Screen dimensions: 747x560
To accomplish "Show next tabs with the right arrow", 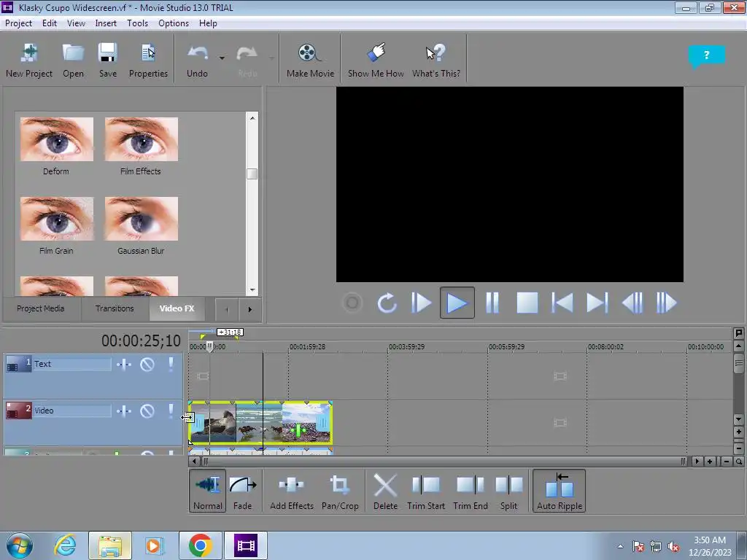I will [249, 309].
